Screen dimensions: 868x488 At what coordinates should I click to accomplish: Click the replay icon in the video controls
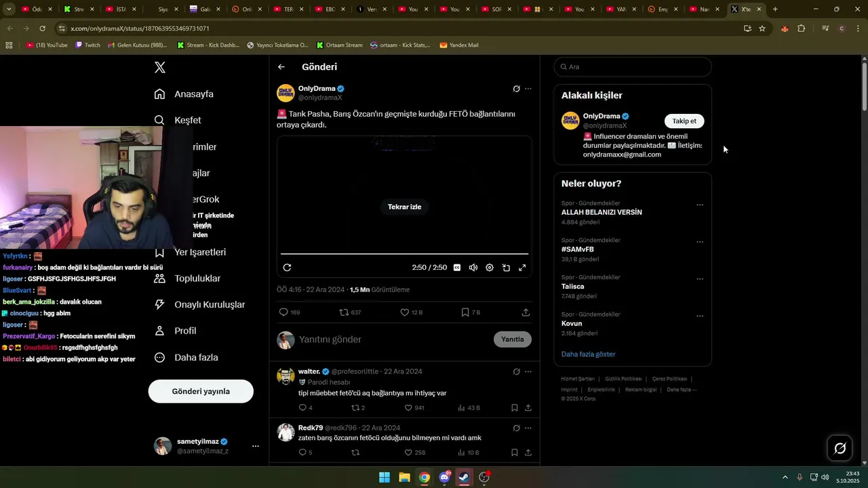pos(287,268)
